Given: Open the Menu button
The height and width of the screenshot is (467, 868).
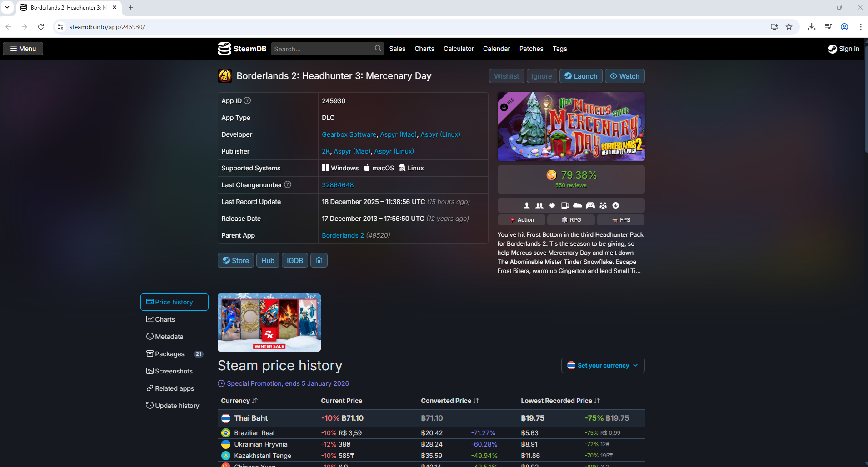Looking at the screenshot, I should click(x=23, y=49).
